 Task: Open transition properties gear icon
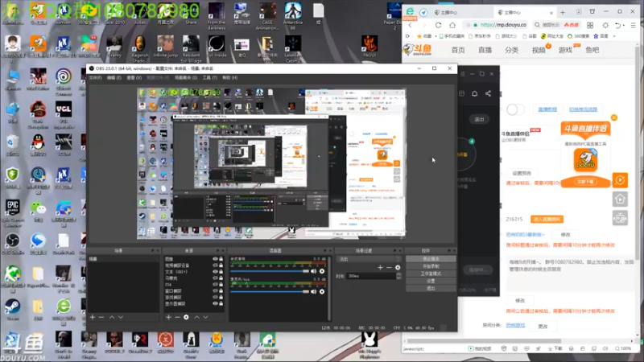point(398,268)
